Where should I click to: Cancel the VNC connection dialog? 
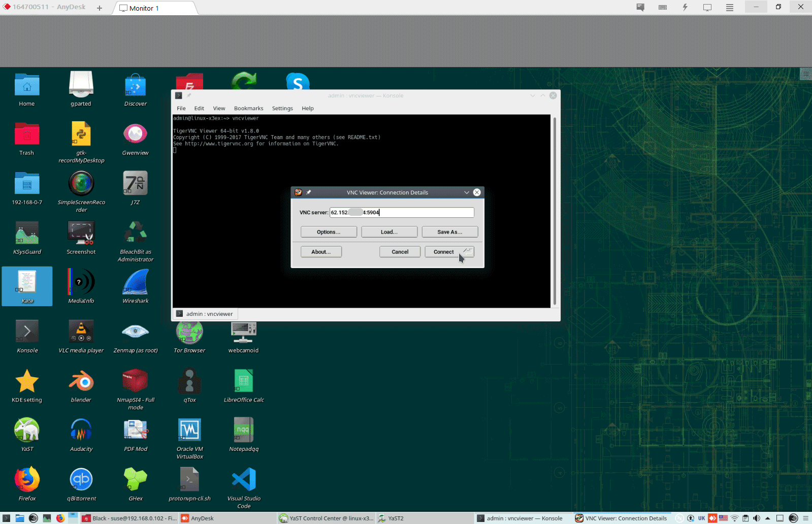pos(400,252)
